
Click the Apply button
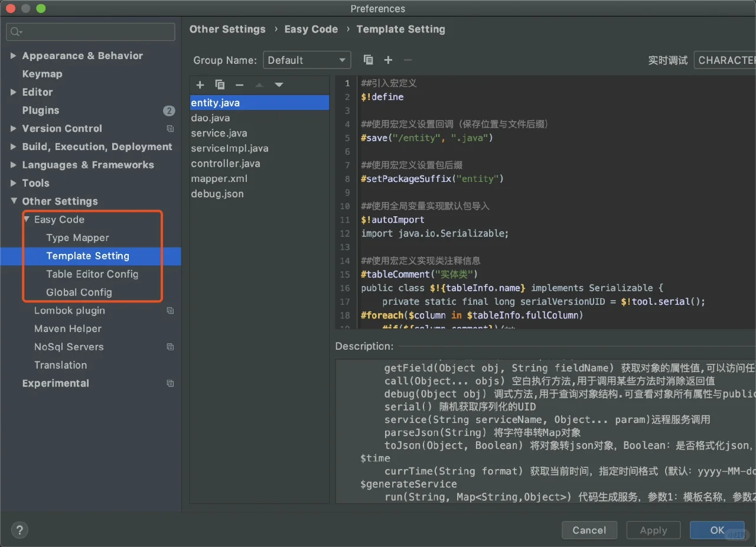point(653,530)
